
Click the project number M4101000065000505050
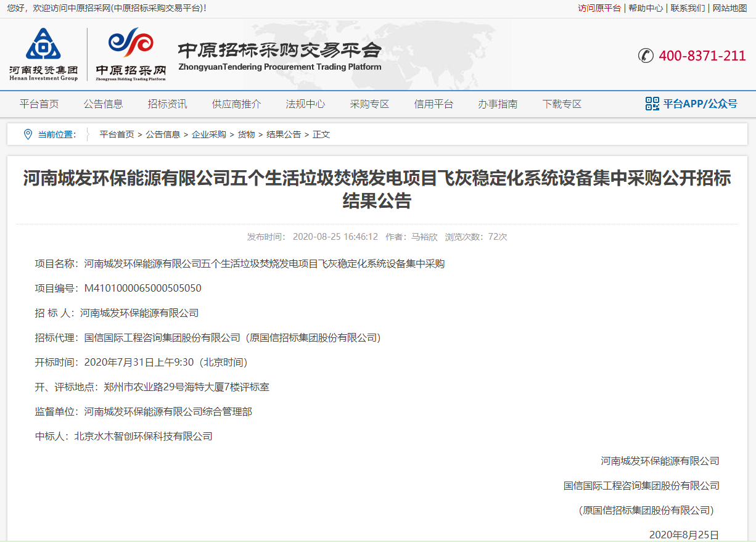(142, 289)
